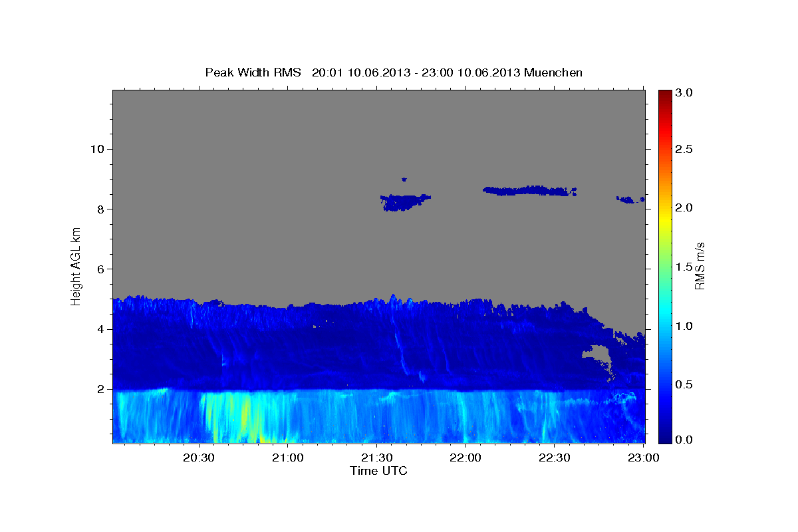Click the colorbar value 0.5

tap(685, 385)
